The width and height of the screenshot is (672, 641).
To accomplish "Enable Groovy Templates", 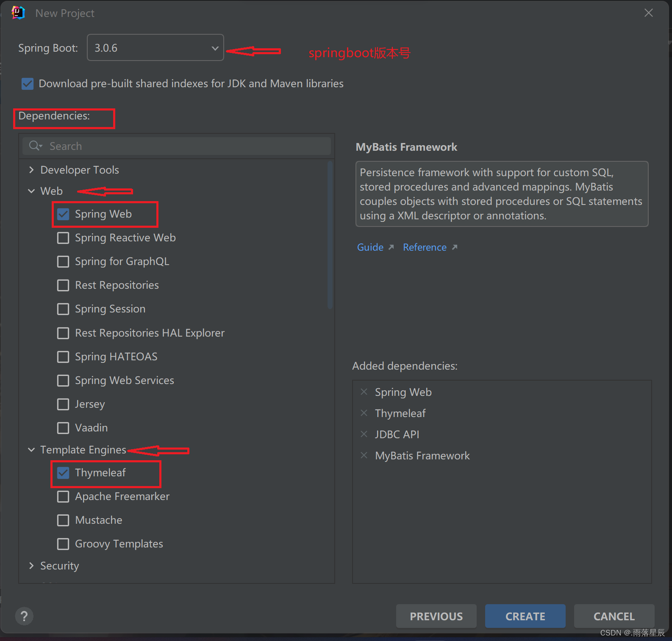I will 63,544.
